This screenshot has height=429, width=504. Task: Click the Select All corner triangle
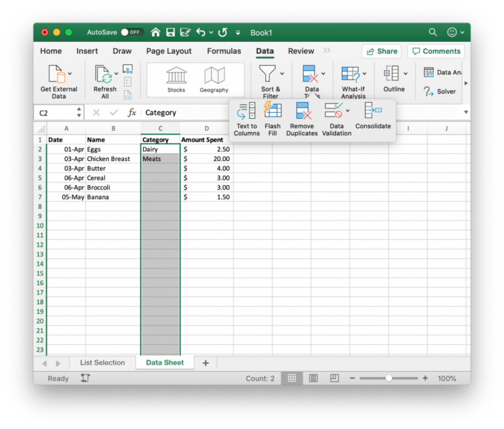tap(41, 128)
